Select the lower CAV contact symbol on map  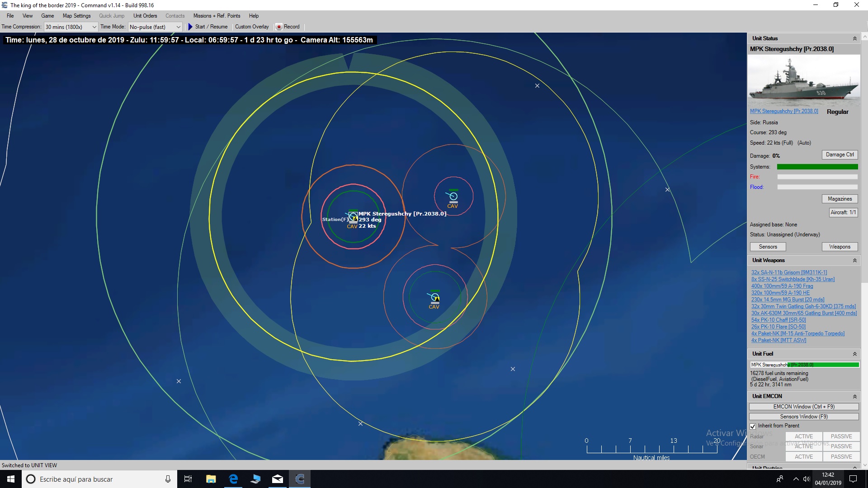pos(434,297)
